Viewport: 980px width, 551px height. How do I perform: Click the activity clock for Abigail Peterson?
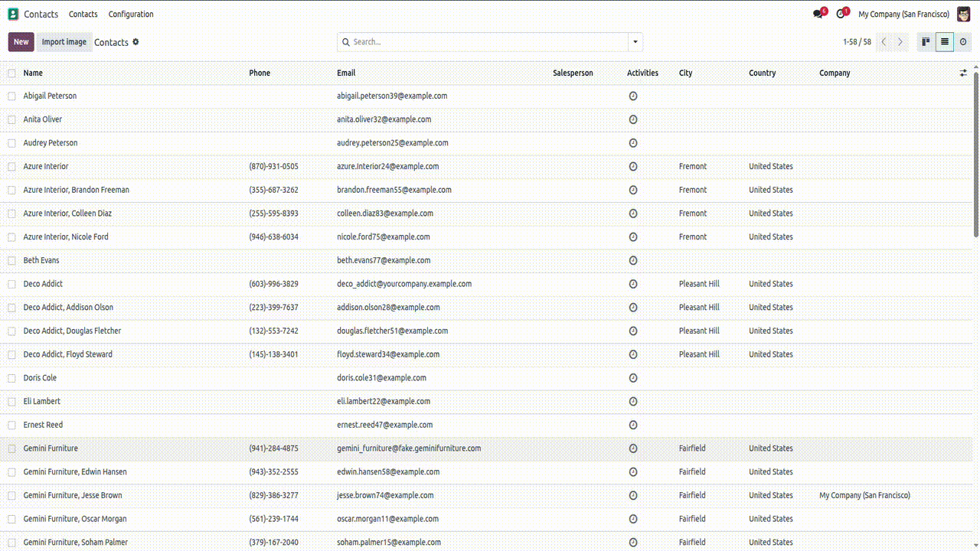pyautogui.click(x=633, y=96)
